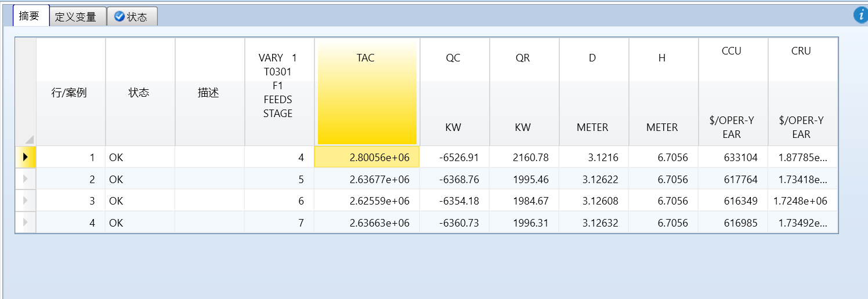This screenshot has width=868, height=299.
Task: Select CCU value 616349
Action: [733, 200]
